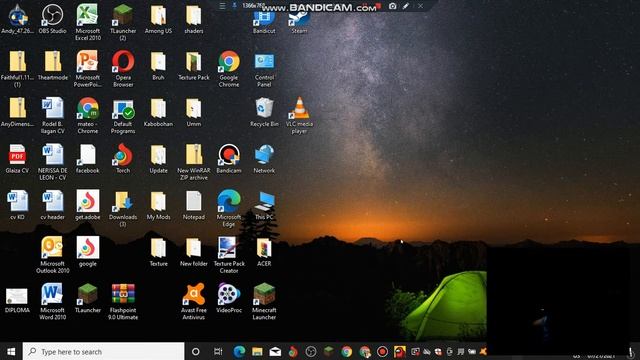Open Rodel B. Ilagan CV document

tap(53, 116)
